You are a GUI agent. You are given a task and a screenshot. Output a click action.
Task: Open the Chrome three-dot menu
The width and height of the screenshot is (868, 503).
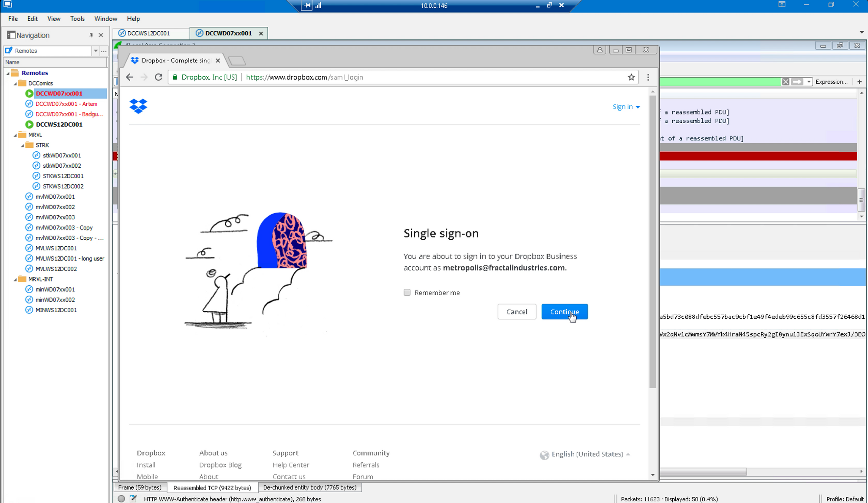pyautogui.click(x=648, y=77)
